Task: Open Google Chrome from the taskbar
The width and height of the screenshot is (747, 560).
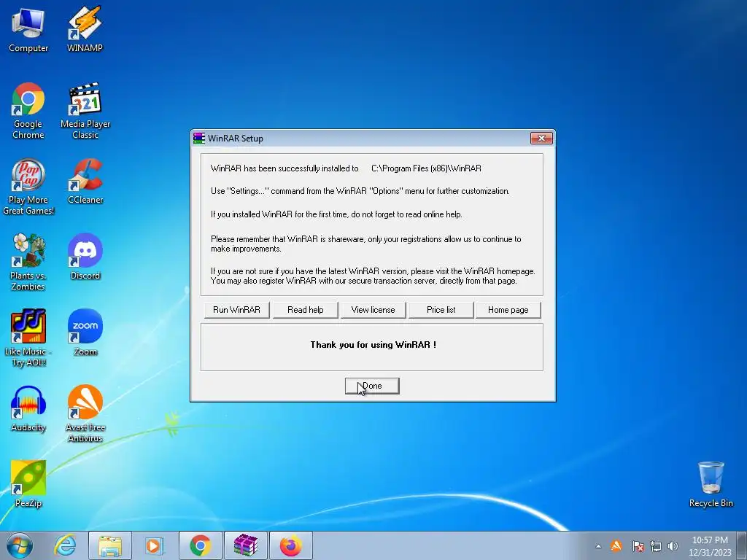Action: coord(201,545)
